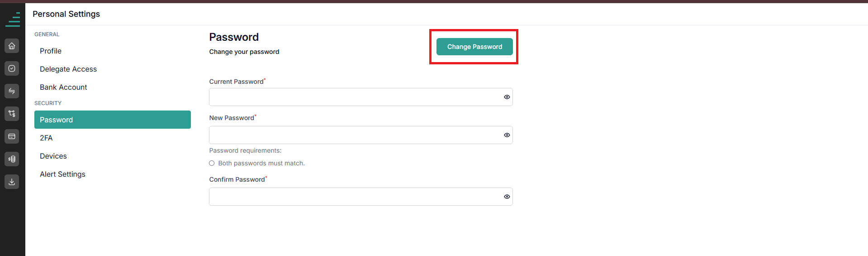Screen dimensions: 868x256
Task: Open the download icon in sidebar
Action: [12, 182]
